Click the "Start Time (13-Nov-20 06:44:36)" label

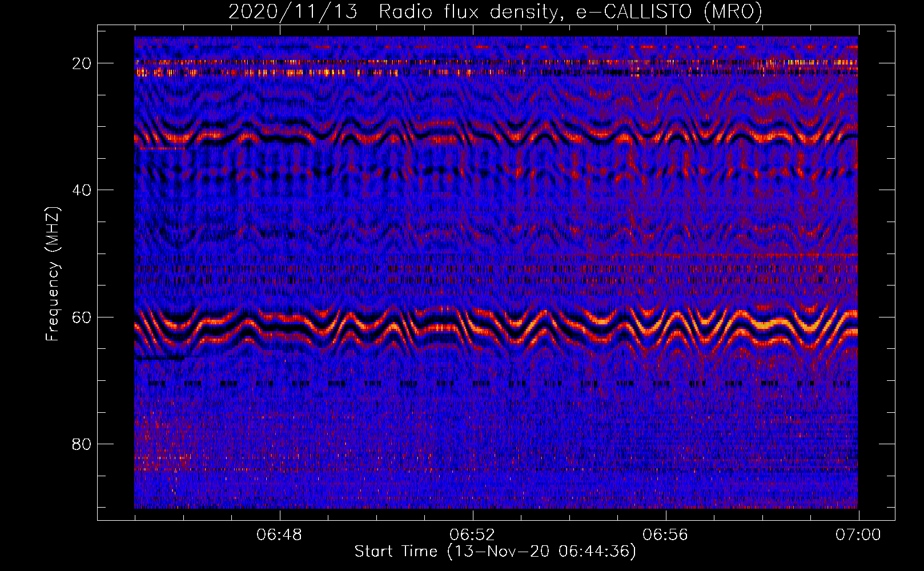point(495,552)
